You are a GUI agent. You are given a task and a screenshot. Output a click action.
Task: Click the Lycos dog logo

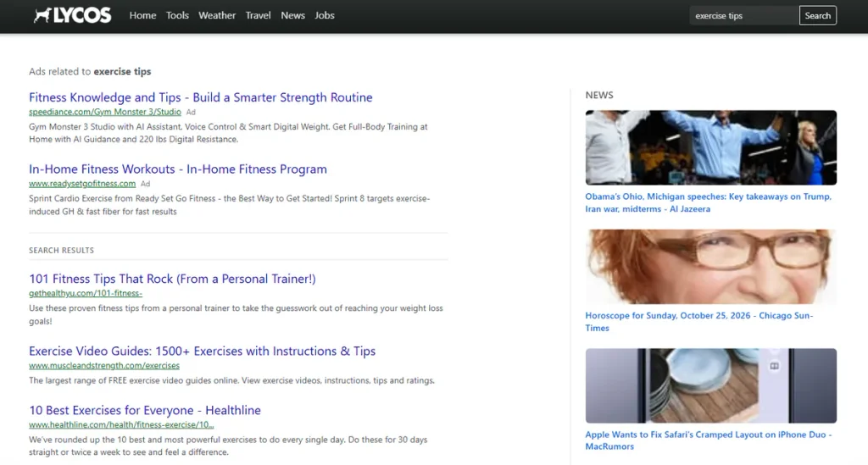[x=73, y=15]
